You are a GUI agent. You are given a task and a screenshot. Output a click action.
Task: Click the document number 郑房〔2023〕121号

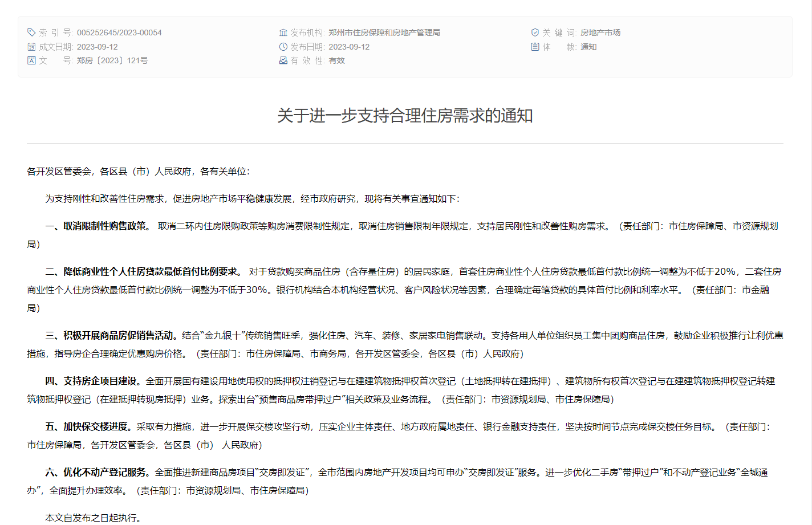pyautogui.click(x=112, y=60)
